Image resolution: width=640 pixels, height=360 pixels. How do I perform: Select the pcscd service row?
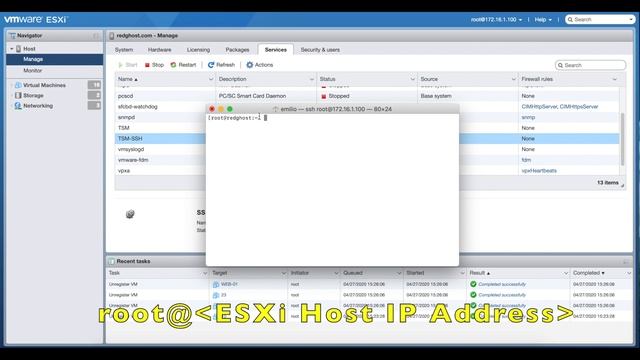coord(367,96)
